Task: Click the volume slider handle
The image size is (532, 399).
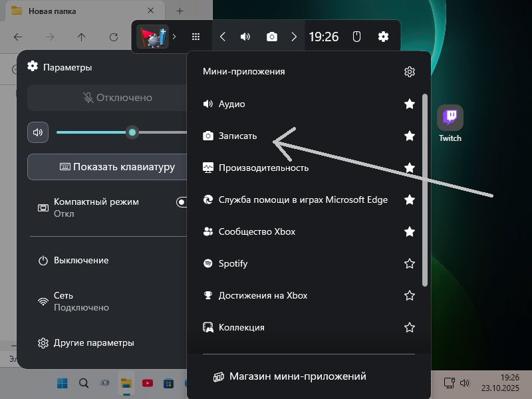Action: pyautogui.click(x=132, y=132)
